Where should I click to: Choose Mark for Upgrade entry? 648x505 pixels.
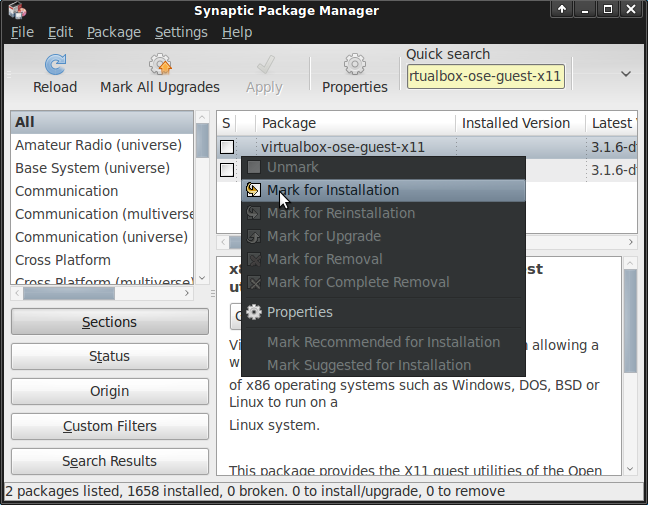[x=383, y=236]
